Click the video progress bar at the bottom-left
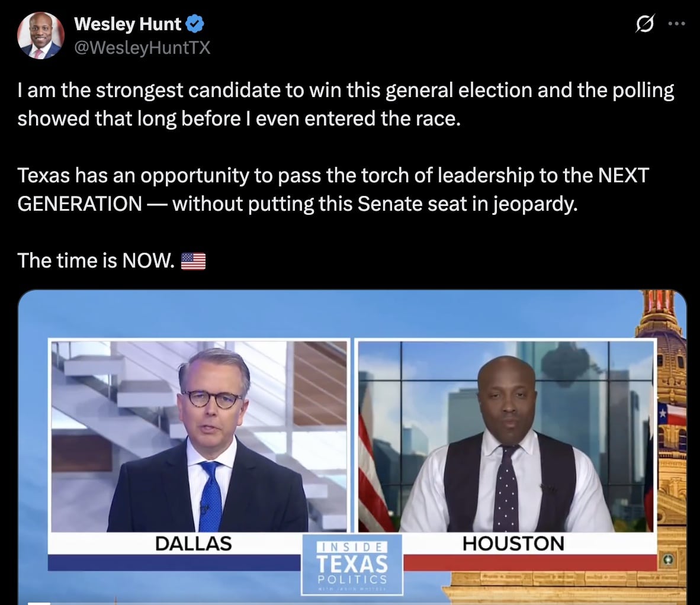The height and width of the screenshot is (605, 700). pos(39,603)
